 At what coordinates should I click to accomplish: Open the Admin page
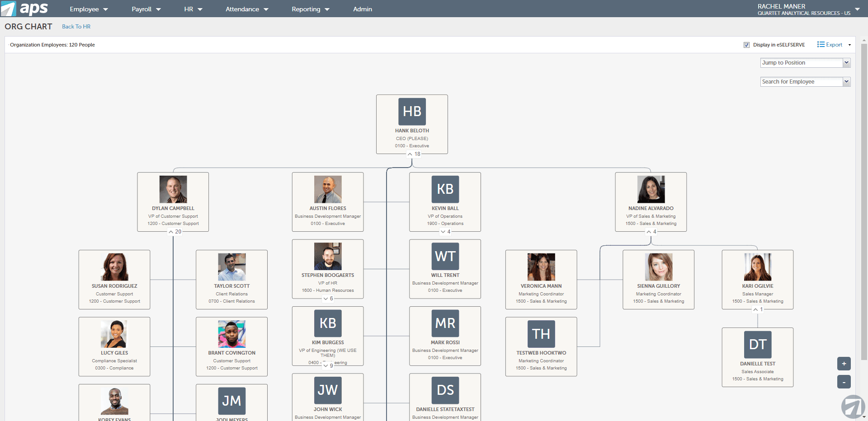pyautogui.click(x=362, y=9)
